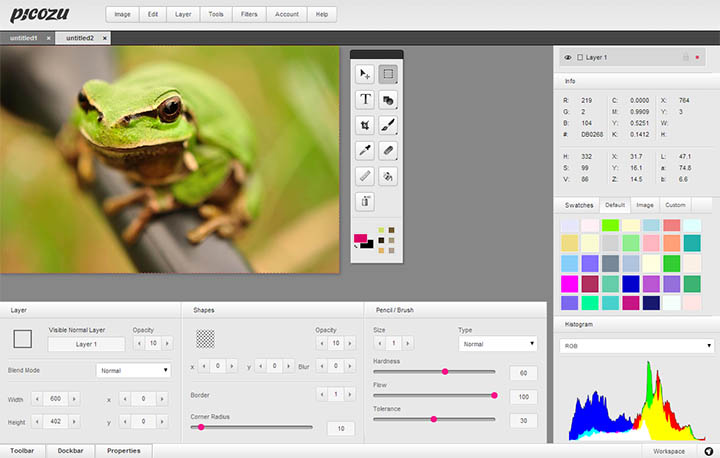
Task: Open the Histogram RGB channel dropdown
Action: pyautogui.click(x=636, y=345)
